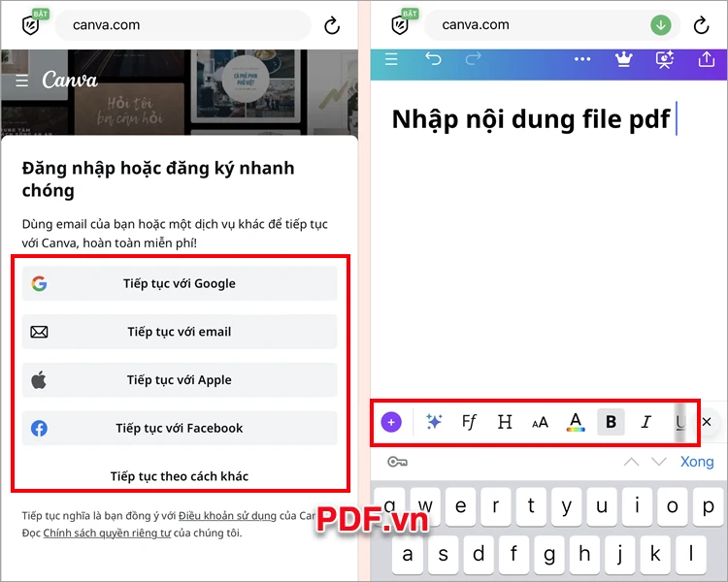Image resolution: width=728 pixels, height=582 pixels.
Task: Continue with email button
Action: [180, 332]
